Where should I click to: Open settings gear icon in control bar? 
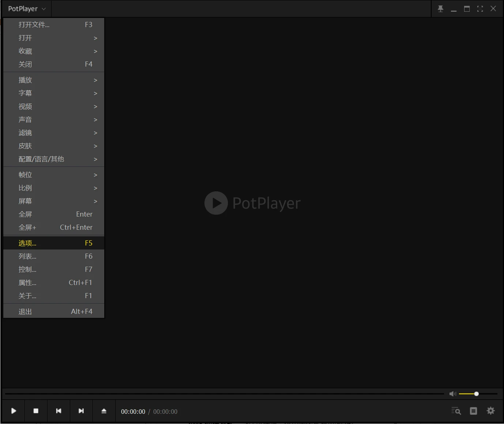(490, 411)
